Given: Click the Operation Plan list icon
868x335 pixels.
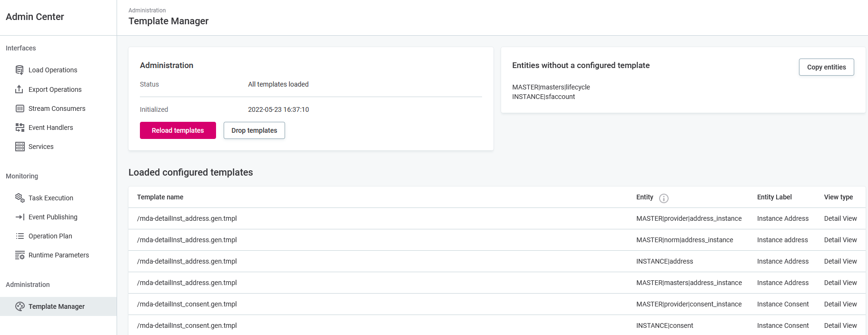Looking at the screenshot, I should point(20,236).
